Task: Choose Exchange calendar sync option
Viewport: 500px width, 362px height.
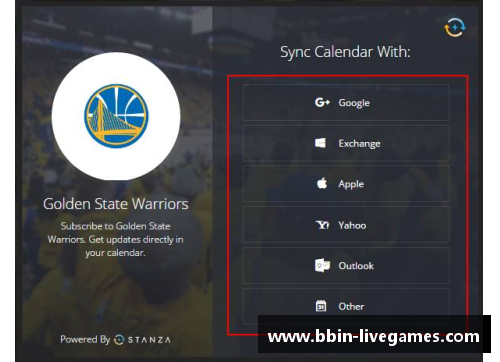Action: (x=346, y=143)
